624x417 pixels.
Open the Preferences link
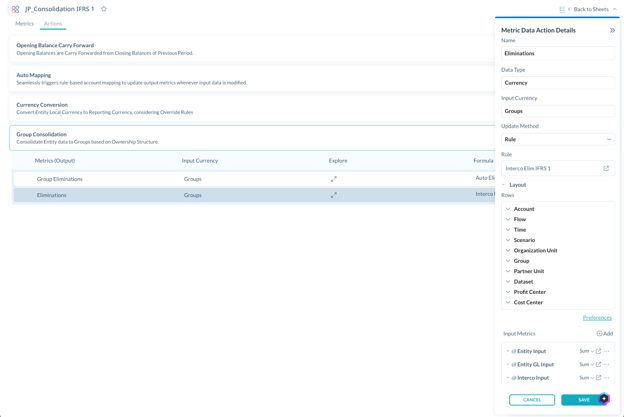point(597,318)
